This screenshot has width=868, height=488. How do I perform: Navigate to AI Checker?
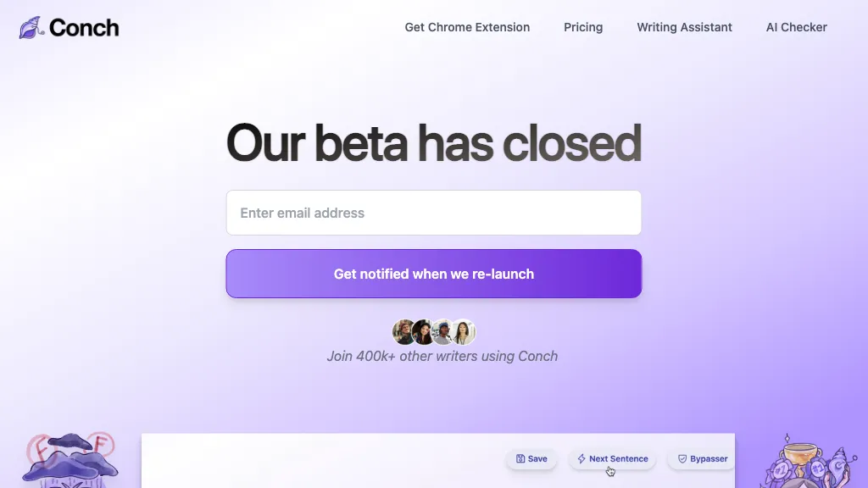(x=796, y=27)
